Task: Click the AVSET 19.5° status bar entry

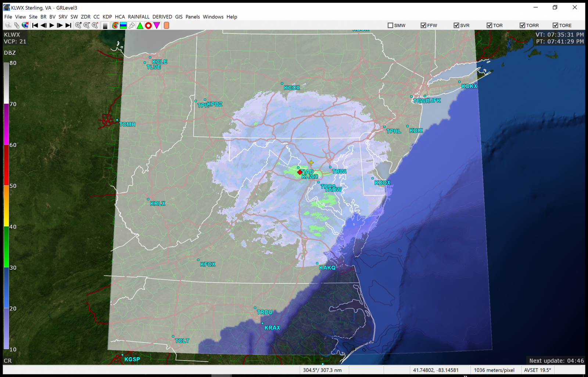Action: point(538,370)
